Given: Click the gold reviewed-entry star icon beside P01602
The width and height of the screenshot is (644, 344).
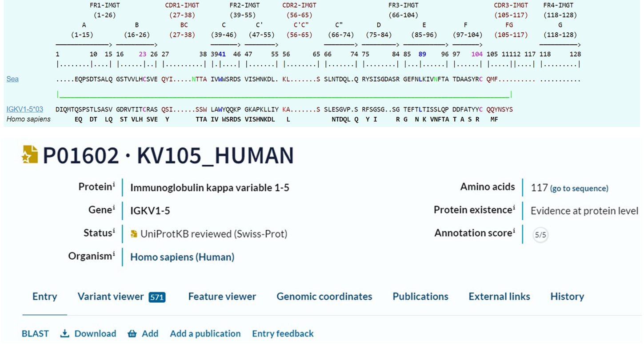Looking at the screenshot, I should [30, 154].
